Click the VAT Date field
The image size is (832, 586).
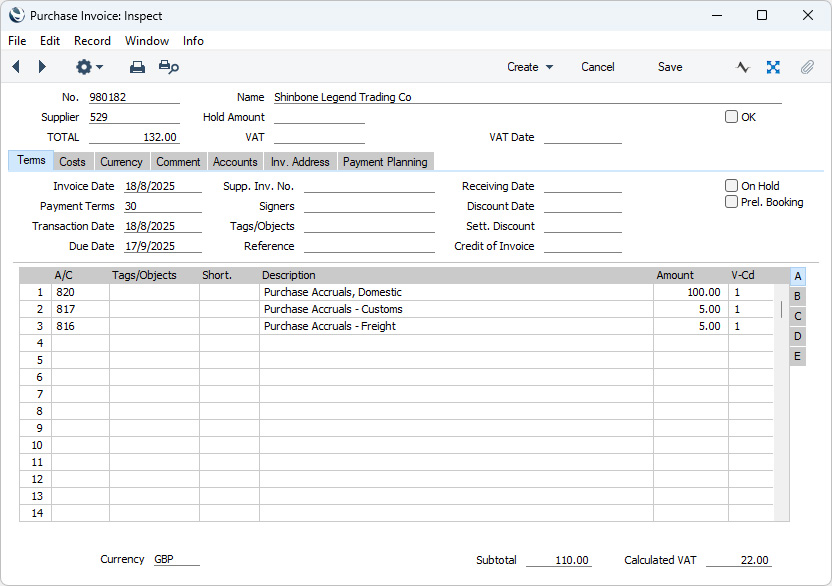(x=583, y=137)
